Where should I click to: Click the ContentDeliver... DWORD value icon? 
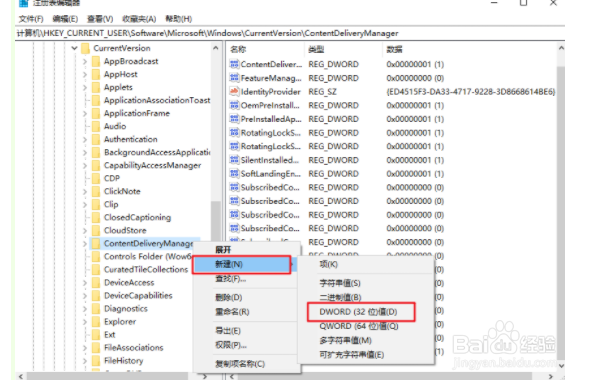[x=234, y=64]
